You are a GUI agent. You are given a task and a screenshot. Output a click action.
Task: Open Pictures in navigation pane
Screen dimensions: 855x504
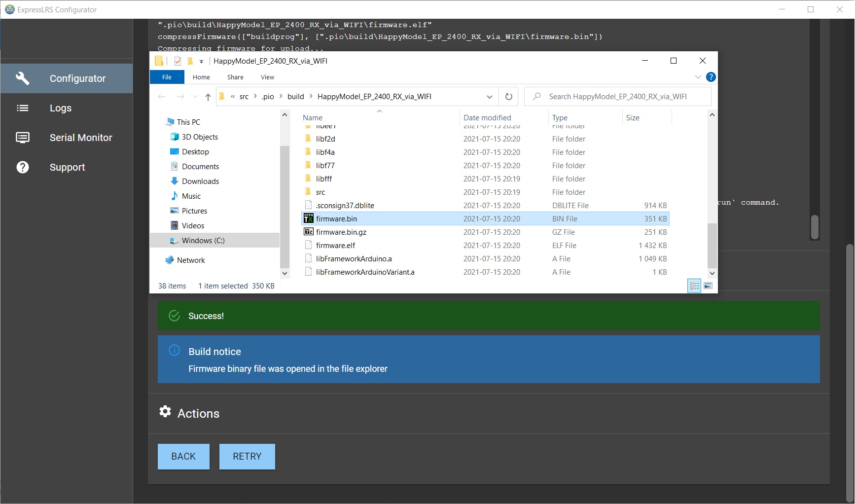(188, 211)
